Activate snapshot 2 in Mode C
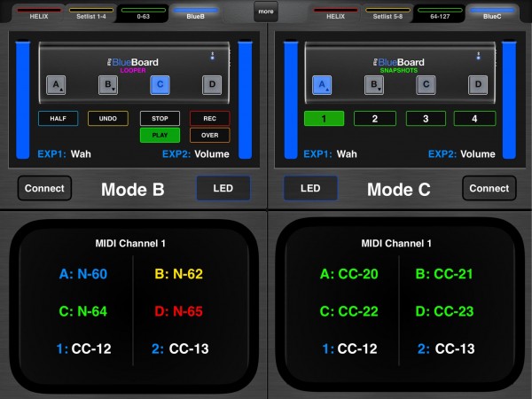532x399 pixels. pos(375,119)
